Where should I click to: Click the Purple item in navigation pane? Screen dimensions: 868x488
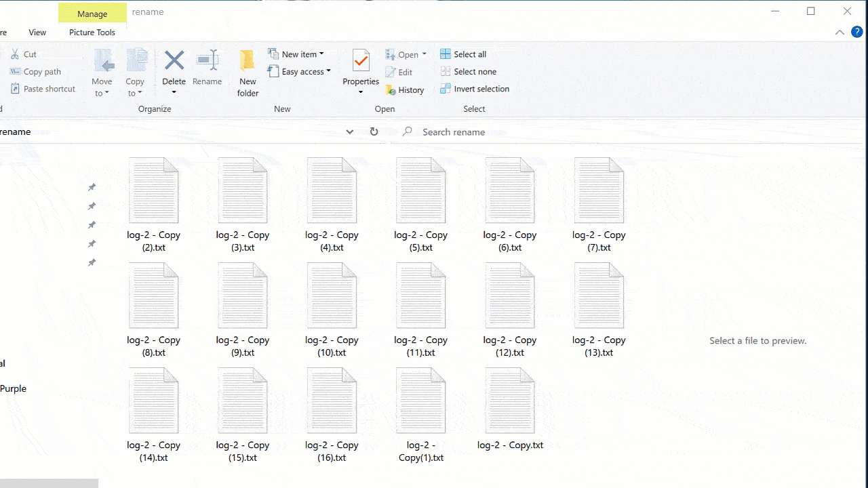[13, 389]
